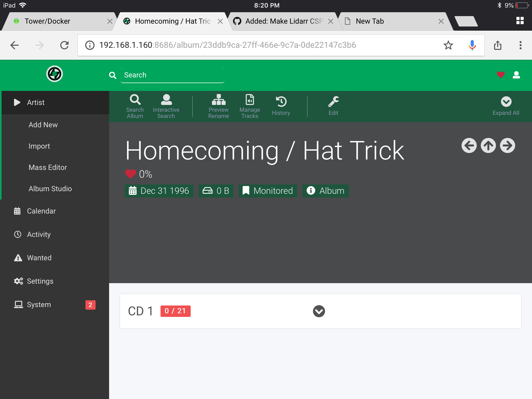Open the Calendar section

[41, 211]
